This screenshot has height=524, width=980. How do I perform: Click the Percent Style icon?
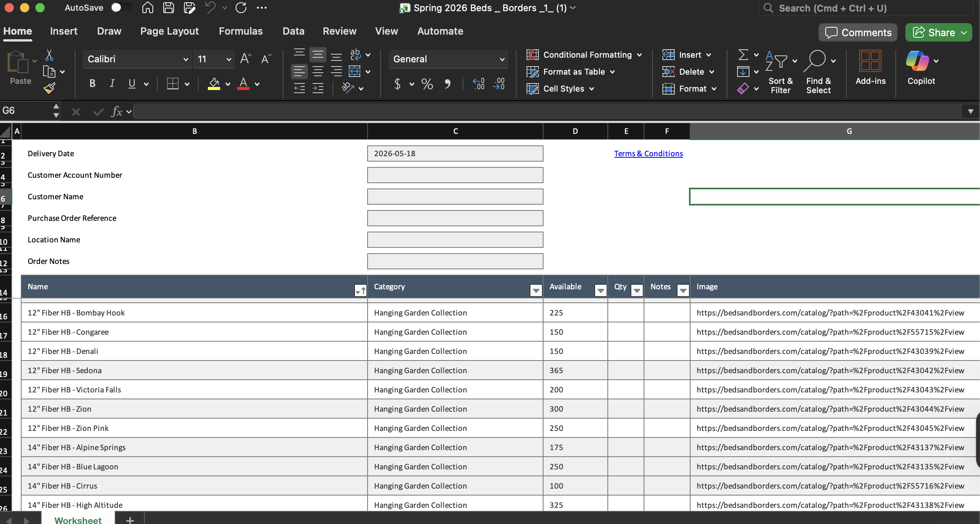point(427,84)
